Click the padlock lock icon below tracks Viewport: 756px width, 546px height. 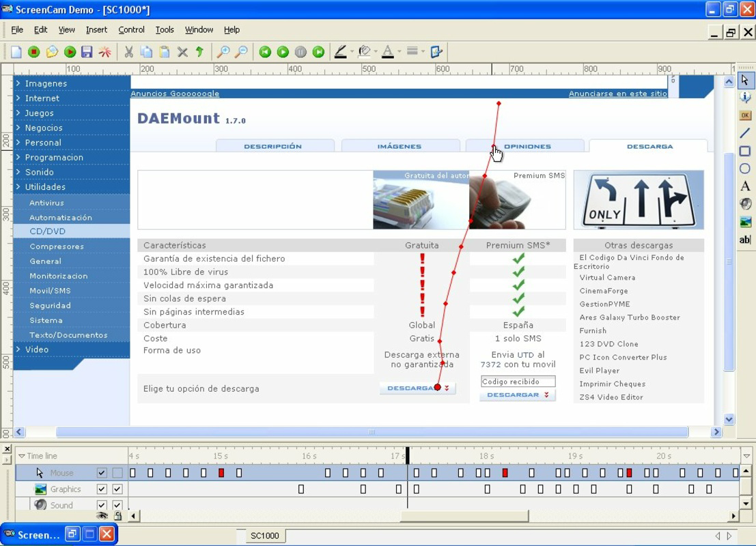coord(117,516)
